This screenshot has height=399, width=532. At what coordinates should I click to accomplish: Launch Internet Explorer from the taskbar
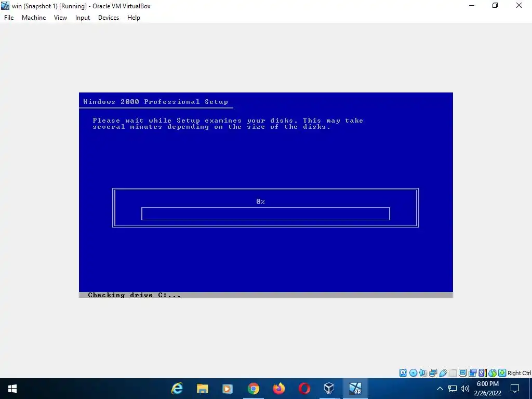pyautogui.click(x=177, y=389)
